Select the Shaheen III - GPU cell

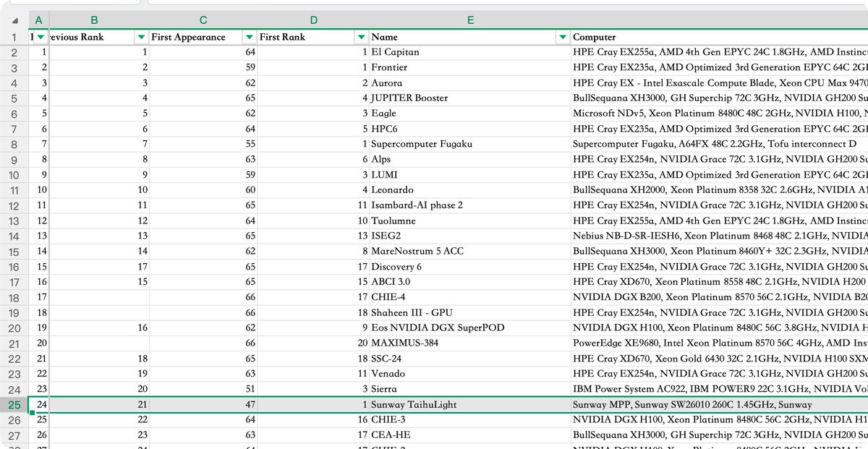(470, 312)
